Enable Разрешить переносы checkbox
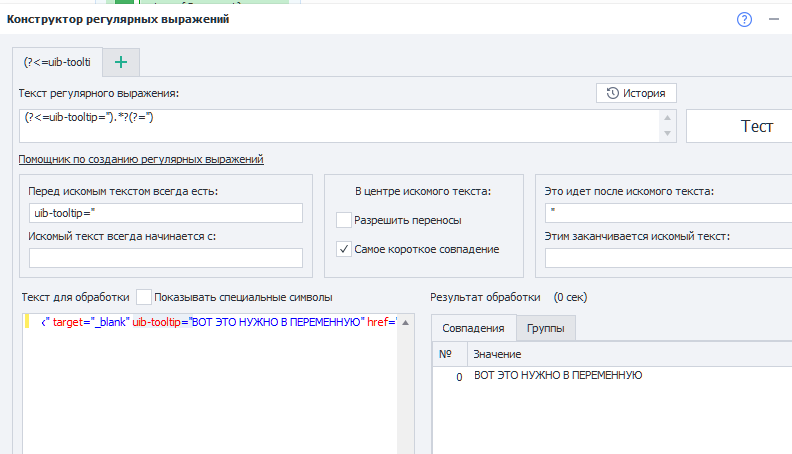792x454 pixels. (345, 220)
